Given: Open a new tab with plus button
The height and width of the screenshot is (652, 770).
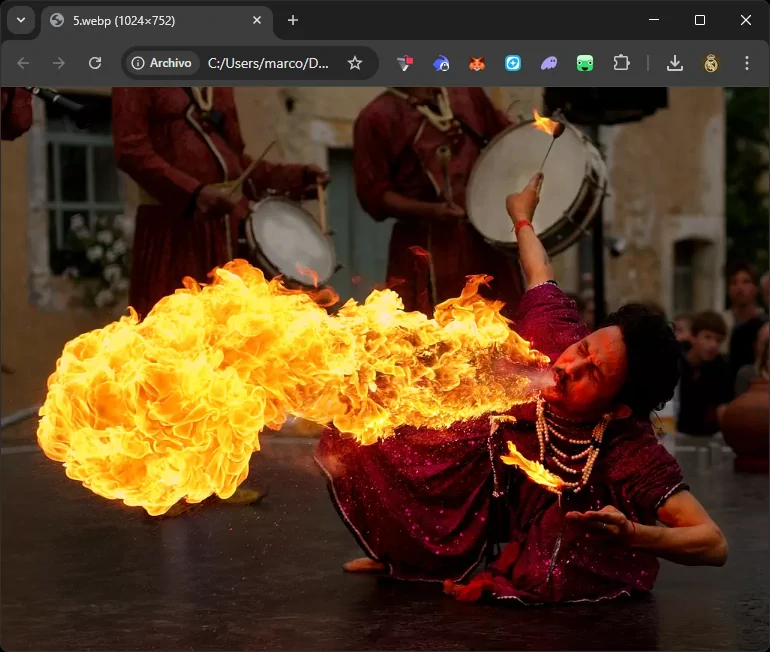Looking at the screenshot, I should pyautogui.click(x=293, y=20).
